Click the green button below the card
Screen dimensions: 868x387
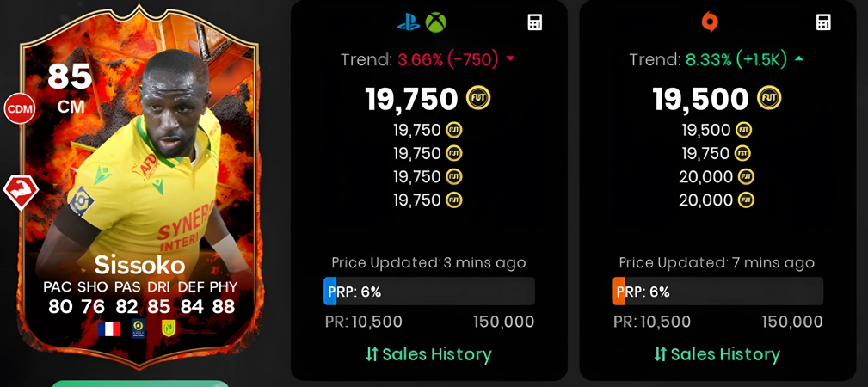click(139, 384)
